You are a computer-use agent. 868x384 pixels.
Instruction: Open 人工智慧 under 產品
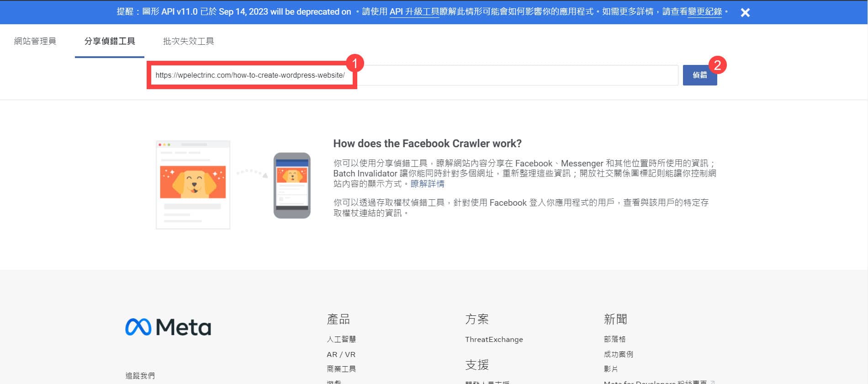(x=341, y=339)
